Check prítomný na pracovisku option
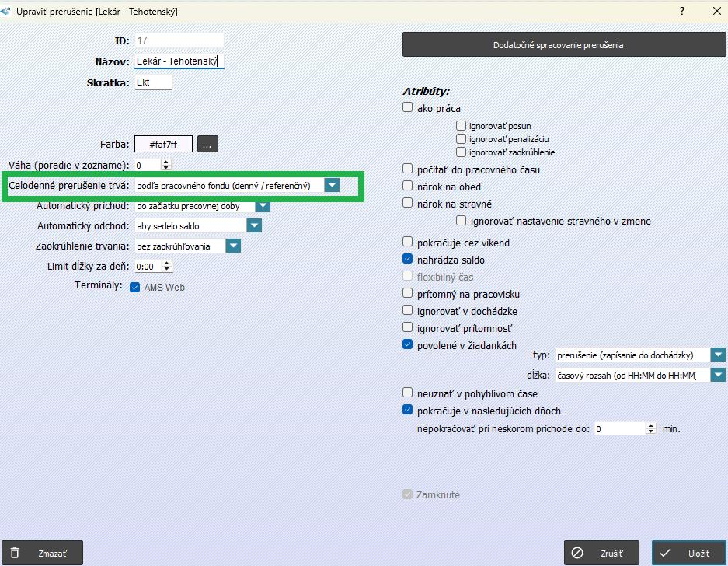Image resolution: width=728 pixels, height=566 pixels. tap(407, 293)
